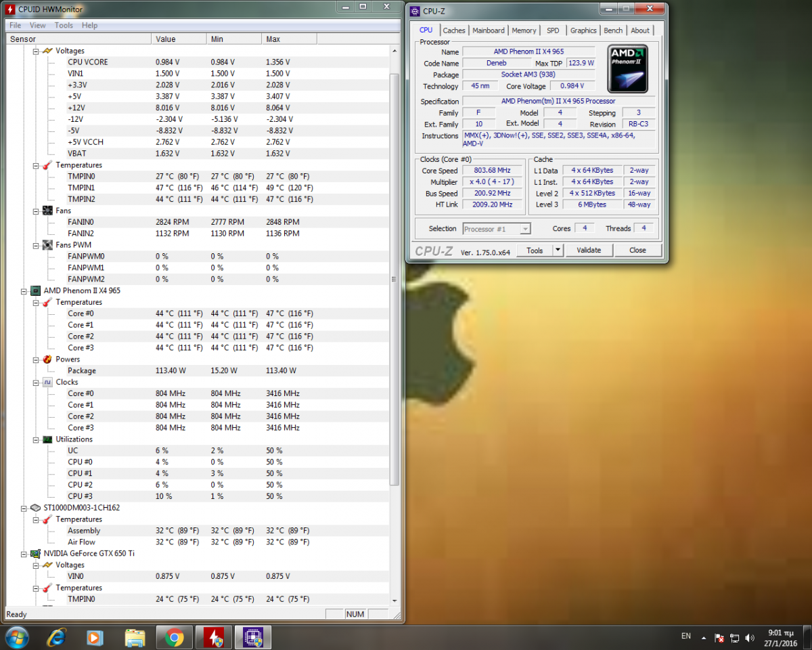Open Google Chrome from the taskbar
The width and height of the screenshot is (812, 650).
pos(175,637)
